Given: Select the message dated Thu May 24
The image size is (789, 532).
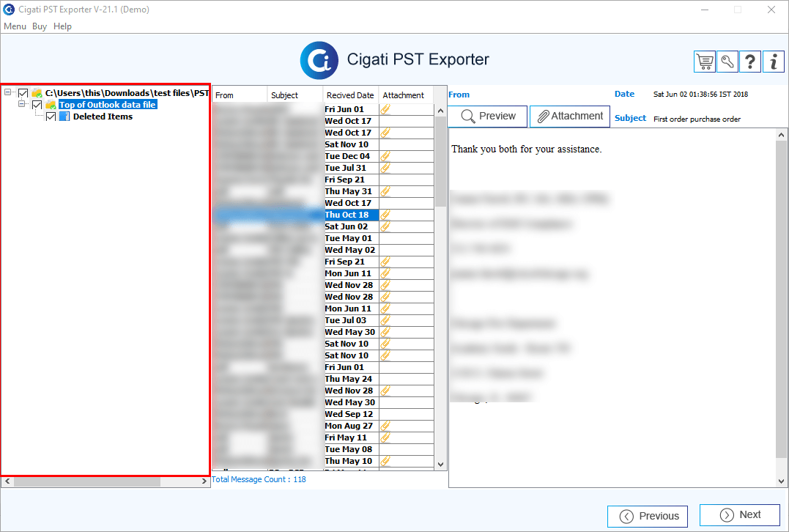Looking at the screenshot, I should 323,379.
